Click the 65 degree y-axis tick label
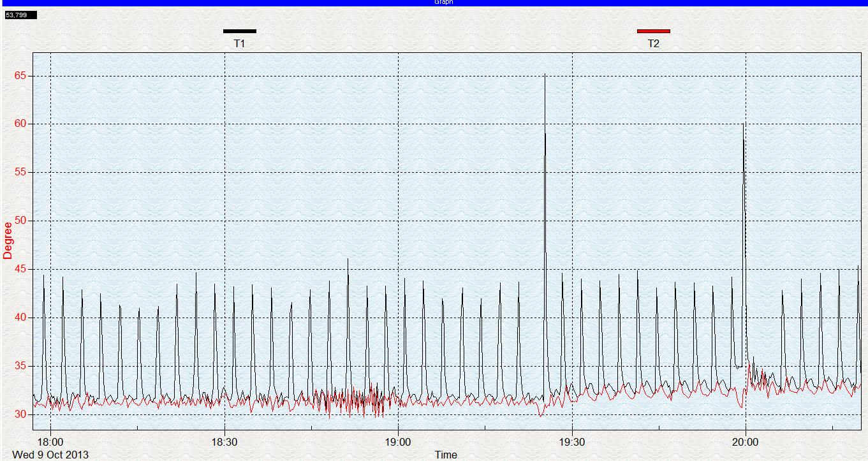868x461 pixels. point(21,76)
